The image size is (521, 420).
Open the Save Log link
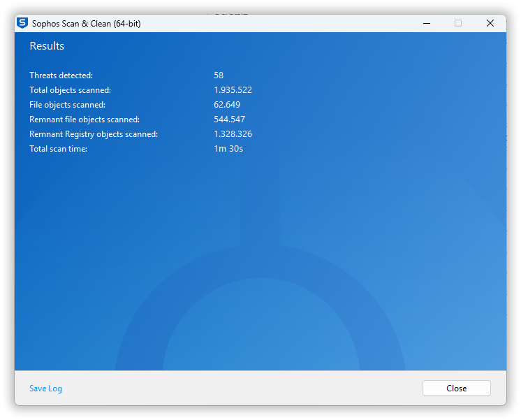click(x=46, y=389)
